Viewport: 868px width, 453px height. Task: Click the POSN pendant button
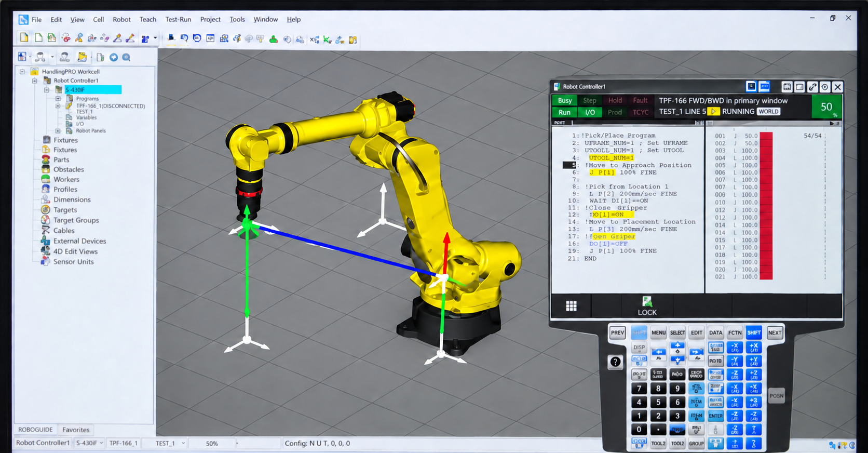point(776,396)
